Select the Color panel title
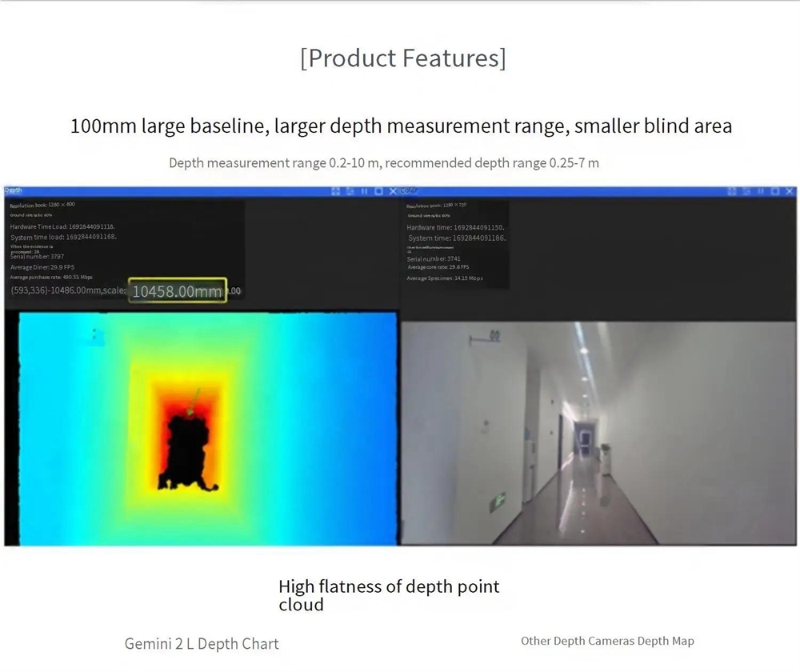800x672 pixels. pyautogui.click(x=409, y=190)
